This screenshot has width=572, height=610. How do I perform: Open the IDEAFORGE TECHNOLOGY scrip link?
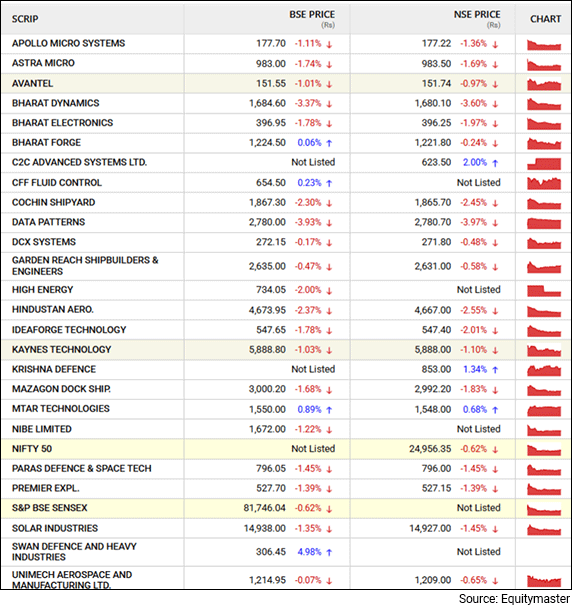click(69, 330)
